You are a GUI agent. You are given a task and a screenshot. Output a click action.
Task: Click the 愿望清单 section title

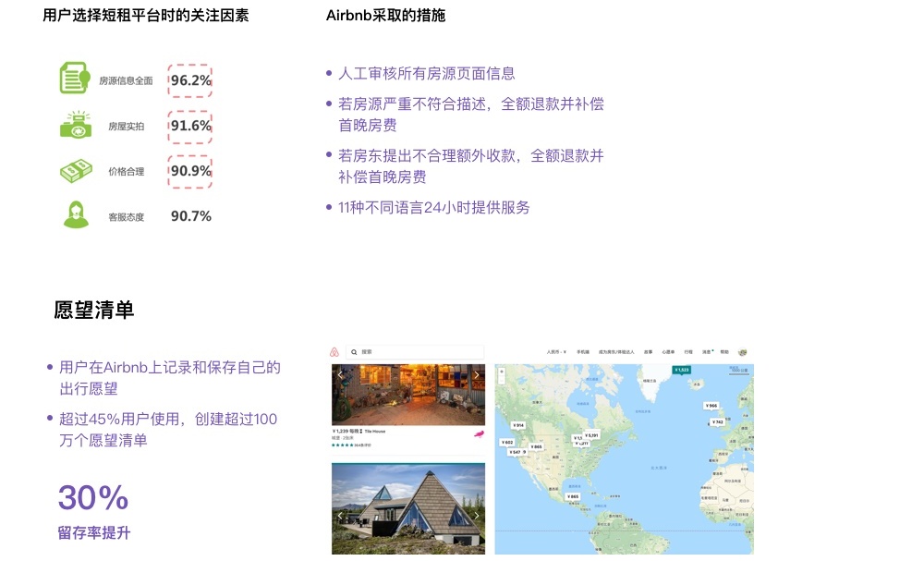(x=93, y=310)
